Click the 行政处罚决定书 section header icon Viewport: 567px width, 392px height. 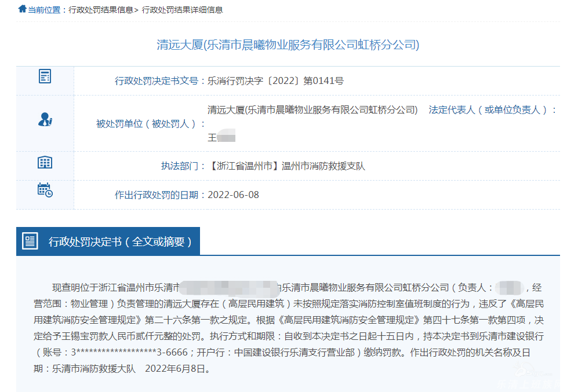click(x=30, y=241)
